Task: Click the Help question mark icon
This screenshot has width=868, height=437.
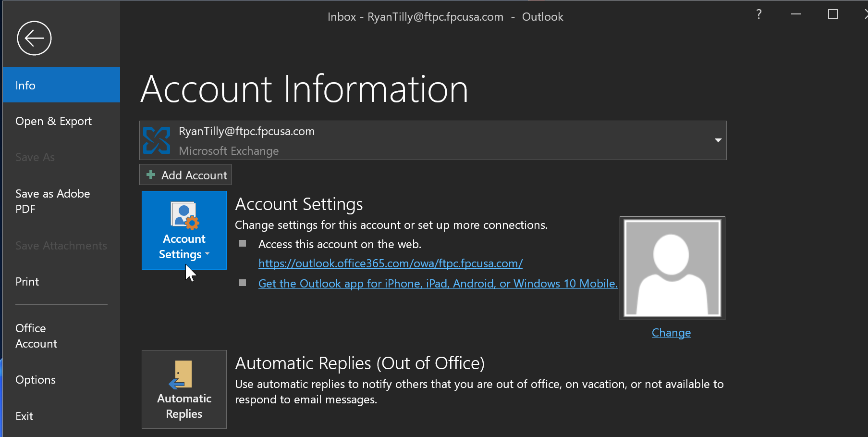Action: coord(759,14)
